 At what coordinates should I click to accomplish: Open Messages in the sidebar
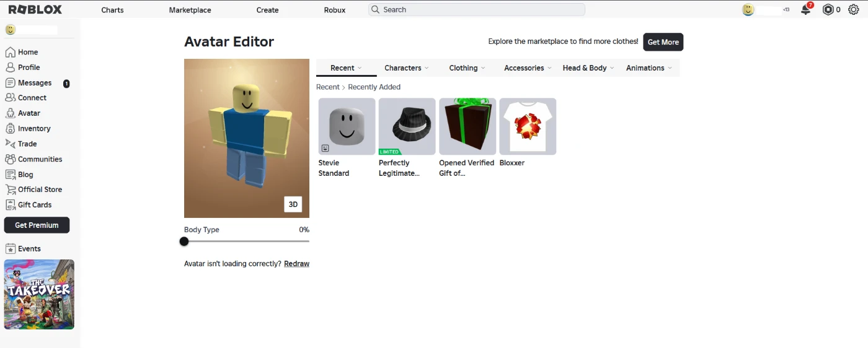click(x=35, y=83)
